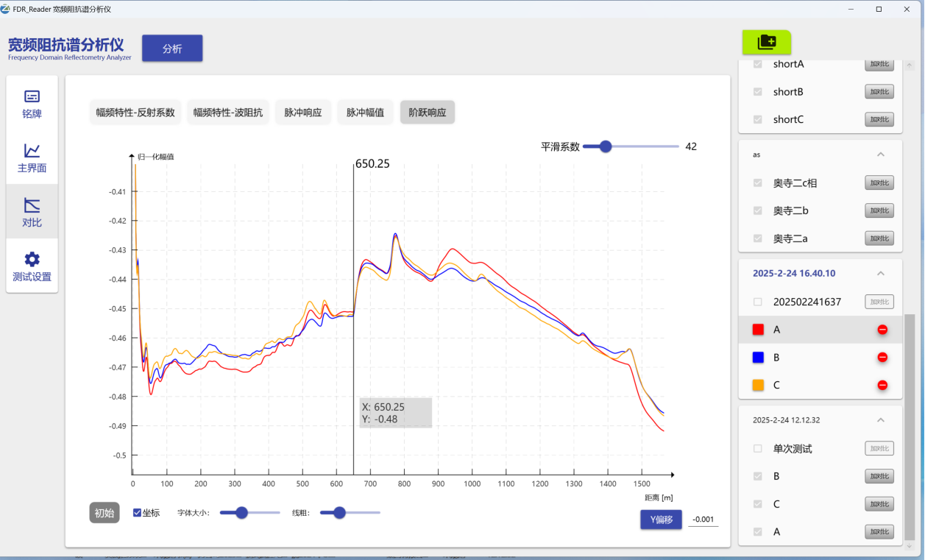Switch to the 脉冲响应 tab
Image resolution: width=925 pixels, height=560 pixels.
[x=302, y=112]
